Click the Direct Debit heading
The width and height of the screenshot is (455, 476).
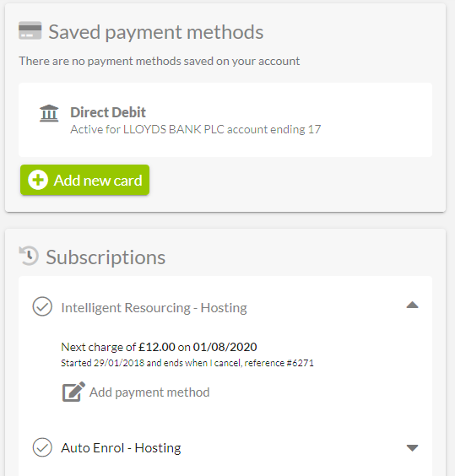(x=108, y=112)
